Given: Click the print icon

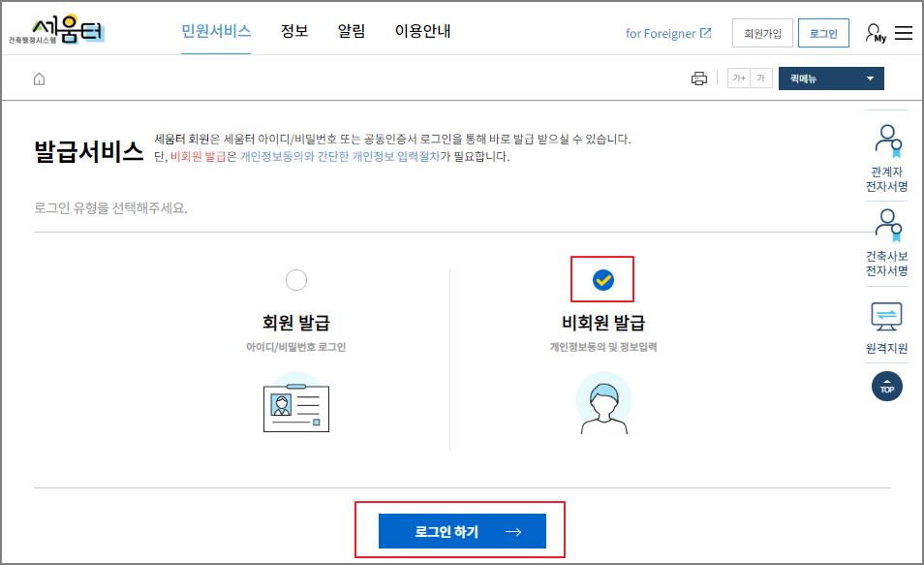Looking at the screenshot, I should coord(699,78).
